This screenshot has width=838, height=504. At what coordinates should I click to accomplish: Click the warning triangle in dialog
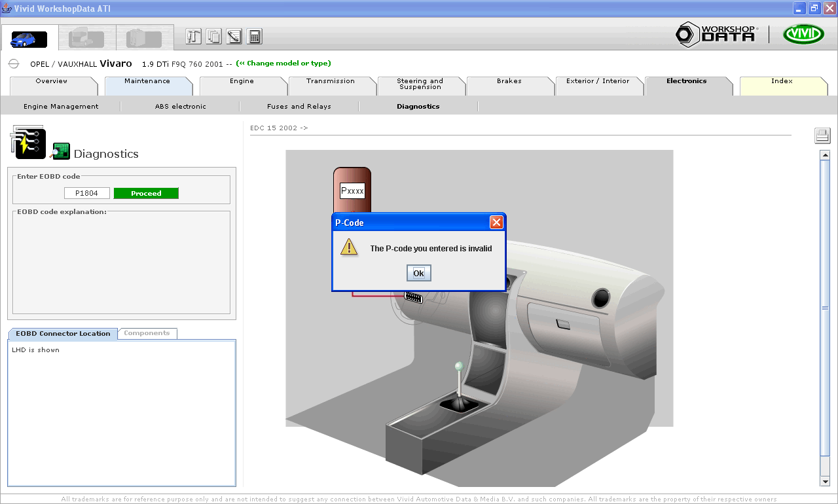pos(349,247)
